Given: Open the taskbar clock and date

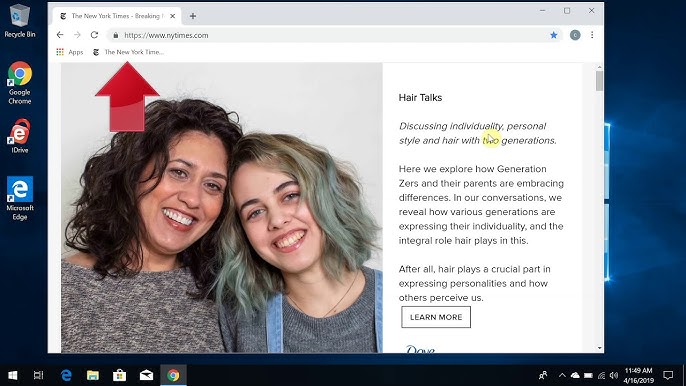Looking at the screenshot, I should coord(638,375).
